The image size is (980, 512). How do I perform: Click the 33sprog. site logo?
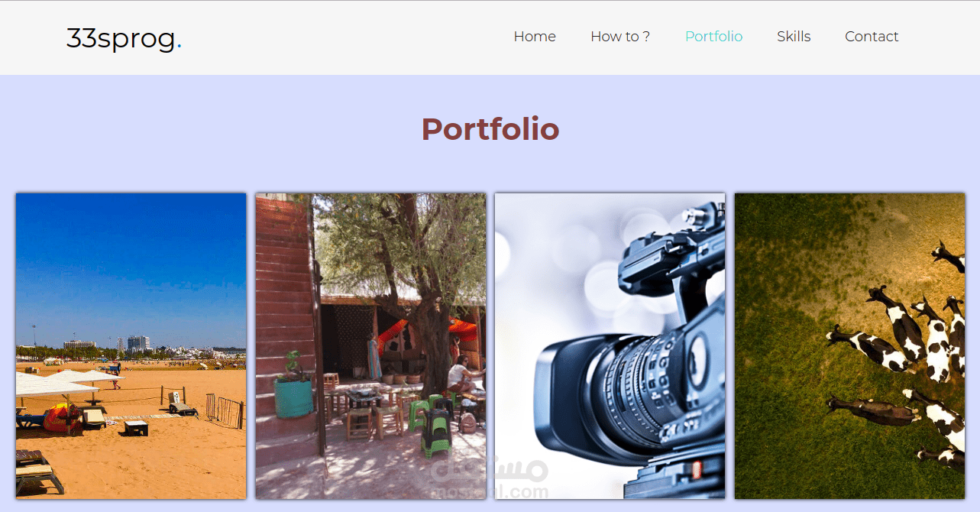click(x=124, y=38)
